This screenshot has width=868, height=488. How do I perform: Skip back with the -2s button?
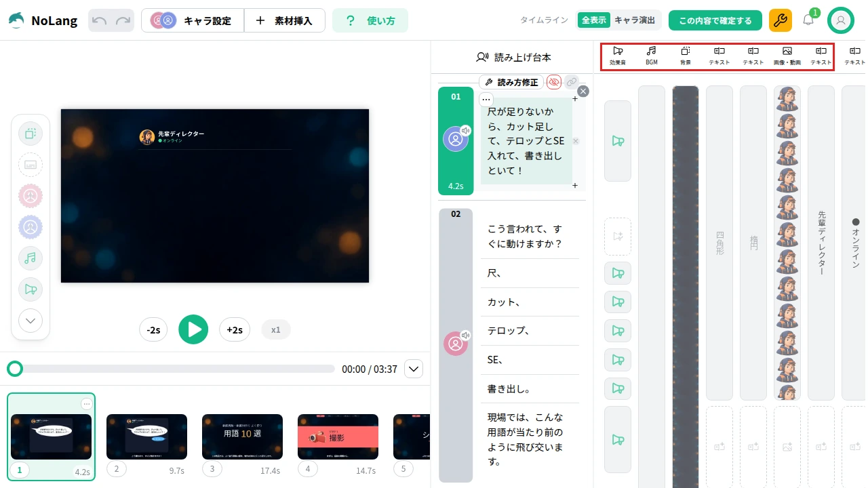(x=153, y=329)
